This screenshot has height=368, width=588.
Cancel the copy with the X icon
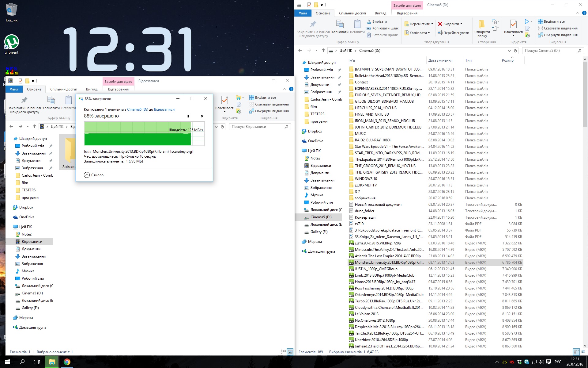tap(202, 116)
